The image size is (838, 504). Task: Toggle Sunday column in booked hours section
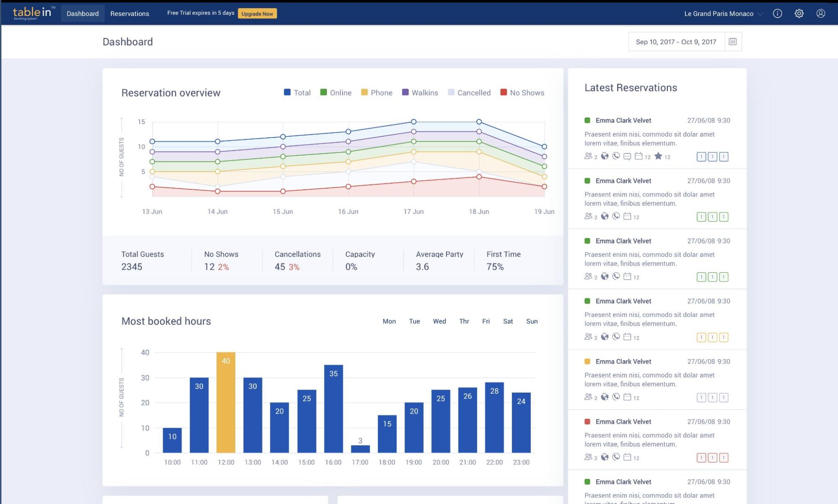tap(531, 321)
